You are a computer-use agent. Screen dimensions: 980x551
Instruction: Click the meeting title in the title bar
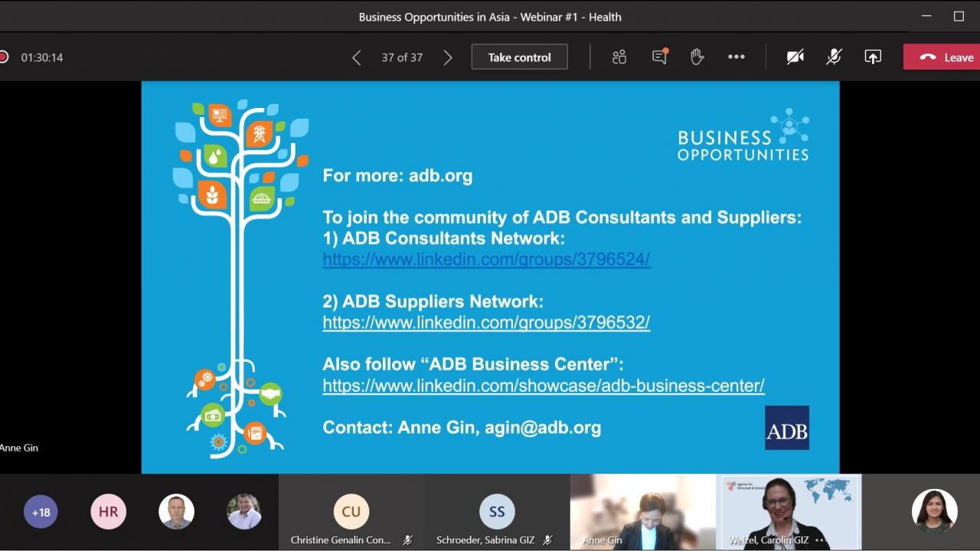point(490,17)
